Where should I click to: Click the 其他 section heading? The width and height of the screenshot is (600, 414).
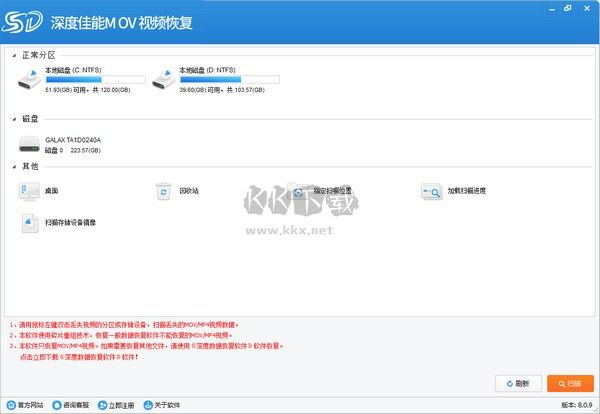30,166
